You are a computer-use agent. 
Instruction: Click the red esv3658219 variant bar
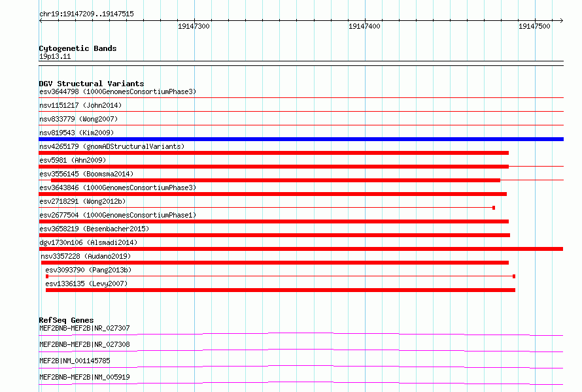pyautogui.click(x=274, y=235)
